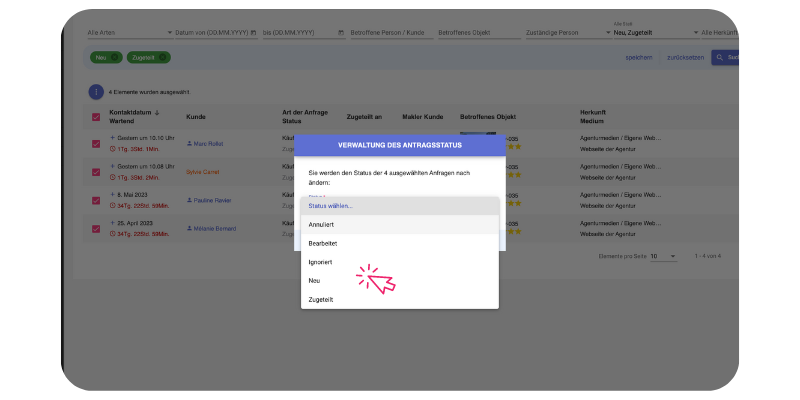The image size is (800, 400).
Task: Choose Neu from status list
Action: [x=399, y=281]
